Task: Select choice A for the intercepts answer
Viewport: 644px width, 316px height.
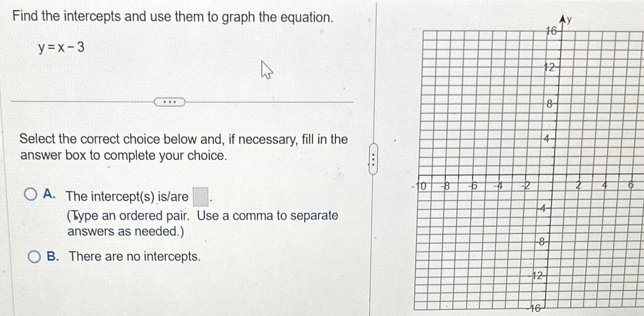Action: 31,193
